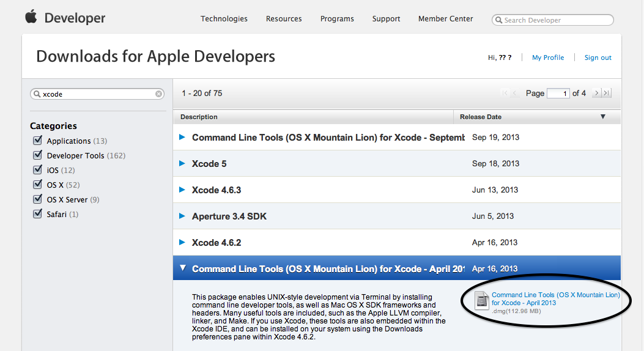The width and height of the screenshot is (644, 351).
Task: Sort by the Release Date column header
Action: (537, 117)
